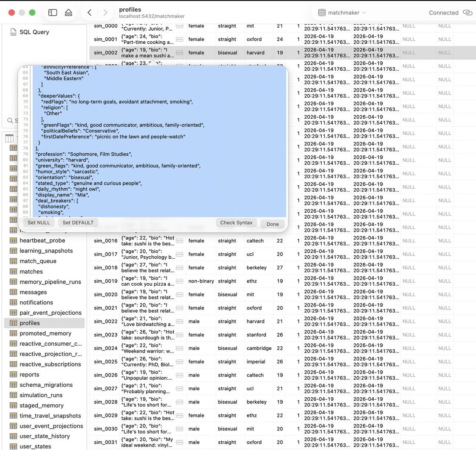Click the Check Syntax button

point(236,223)
